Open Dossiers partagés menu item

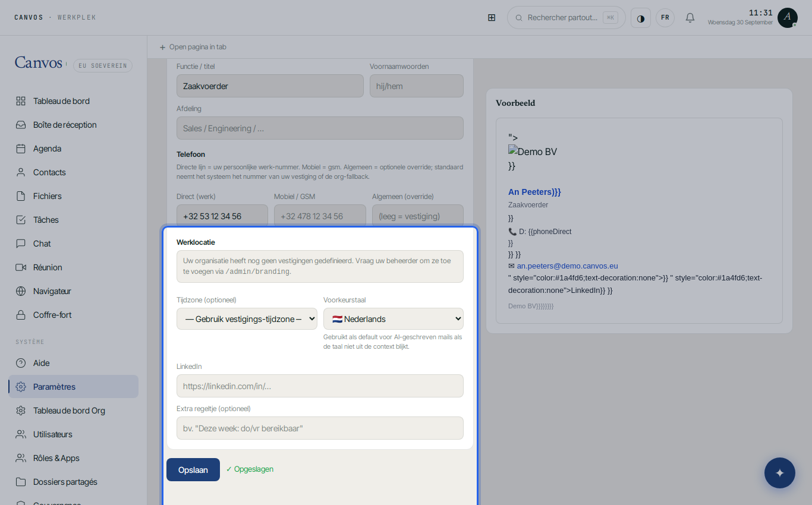74,482
